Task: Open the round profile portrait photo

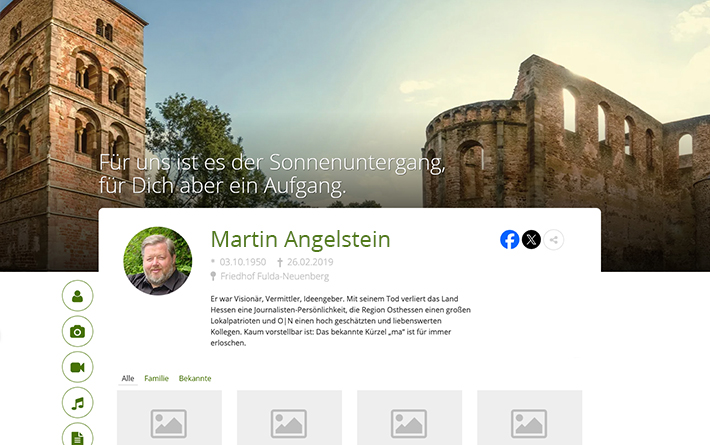Action: [157, 261]
